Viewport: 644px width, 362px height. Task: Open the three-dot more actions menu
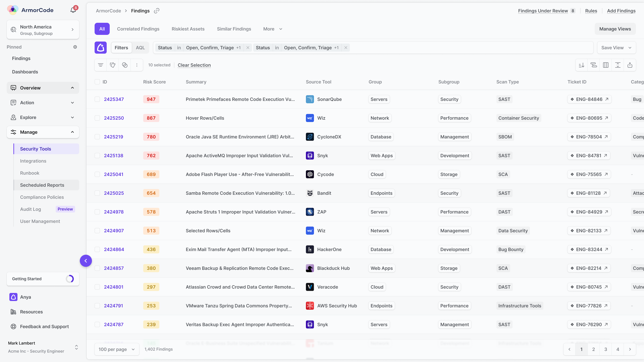(x=137, y=65)
